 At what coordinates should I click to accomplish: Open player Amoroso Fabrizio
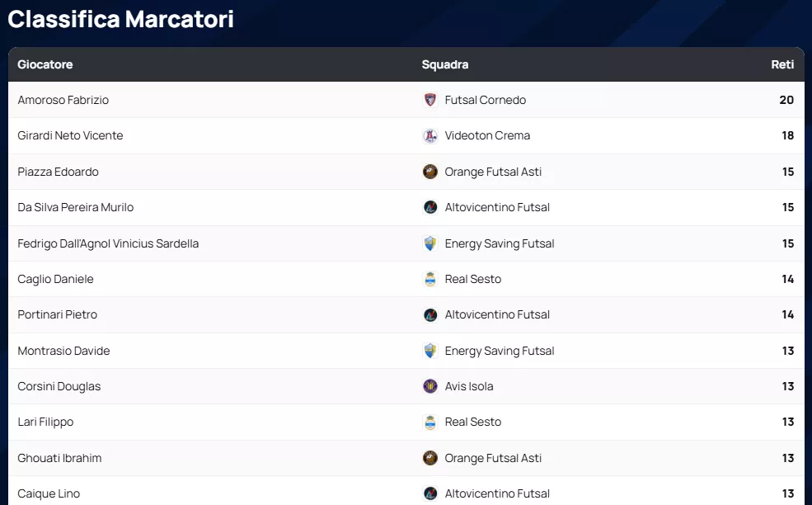[63, 100]
